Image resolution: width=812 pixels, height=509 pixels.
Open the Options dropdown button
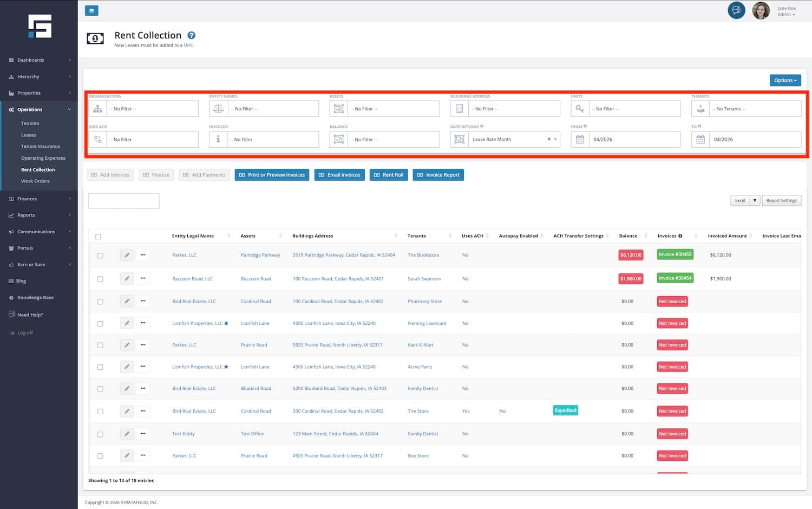pyautogui.click(x=785, y=80)
